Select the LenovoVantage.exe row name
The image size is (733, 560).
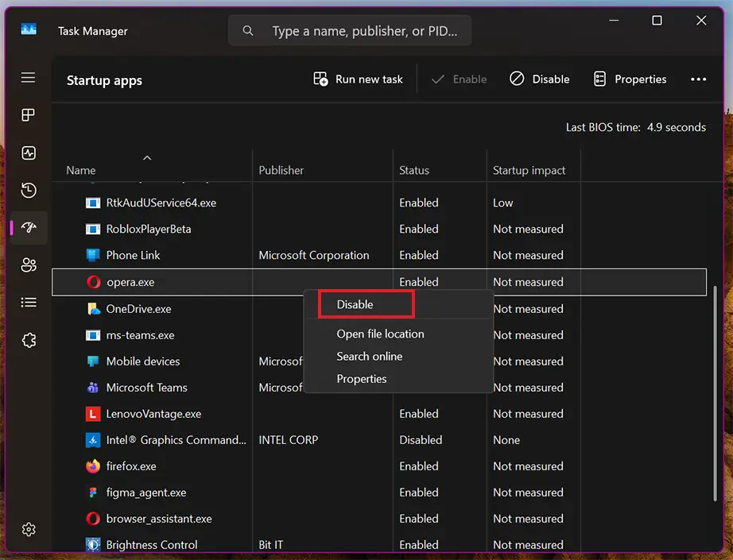point(153,414)
